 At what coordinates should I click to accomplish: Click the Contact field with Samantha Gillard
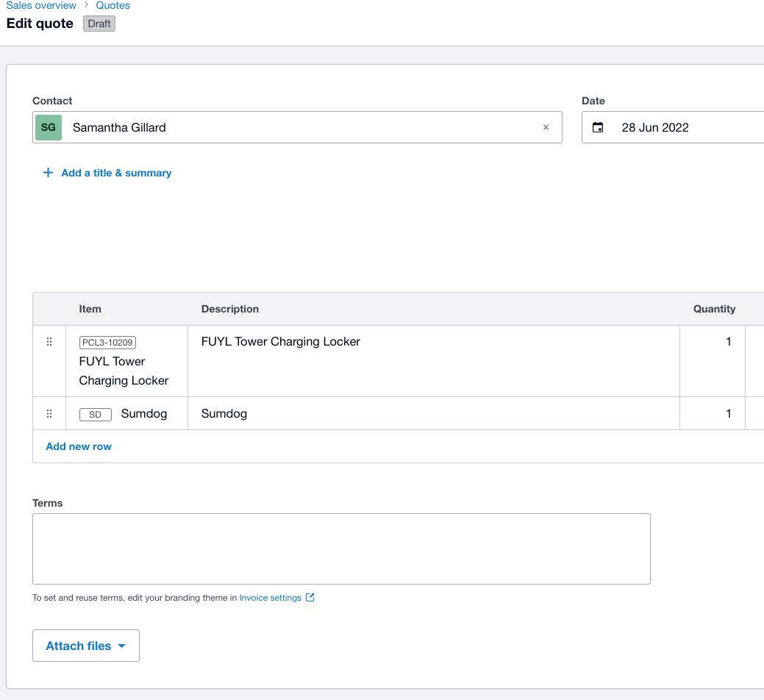(x=297, y=127)
